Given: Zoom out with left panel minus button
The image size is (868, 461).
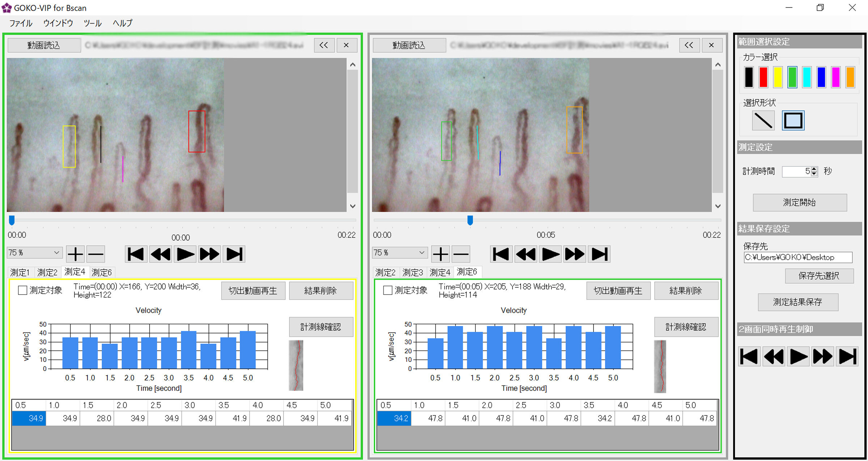Looking at the screenshot, I should (96, 254).
